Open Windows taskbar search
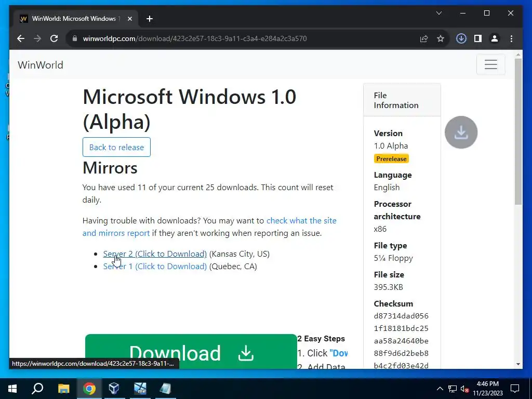Image resolution: width=532 pixels, height=399 pixels. point(37,389)
